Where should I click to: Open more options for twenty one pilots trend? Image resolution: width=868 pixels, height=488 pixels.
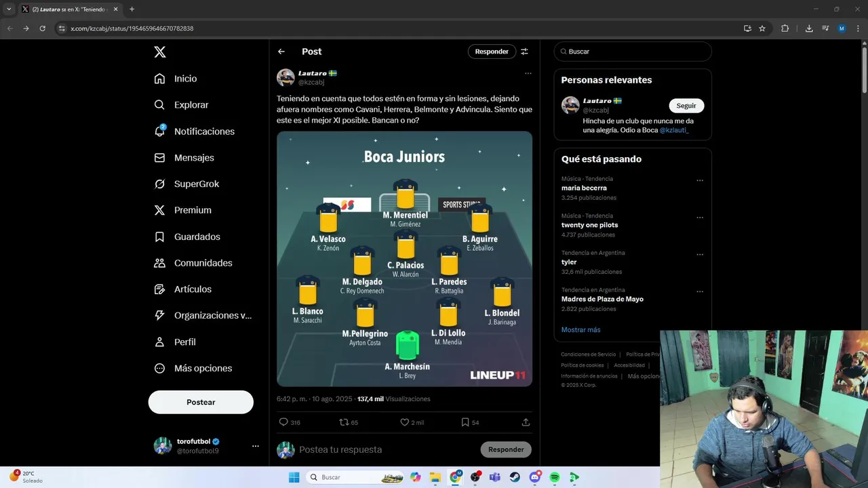click(x=700, y=218)
